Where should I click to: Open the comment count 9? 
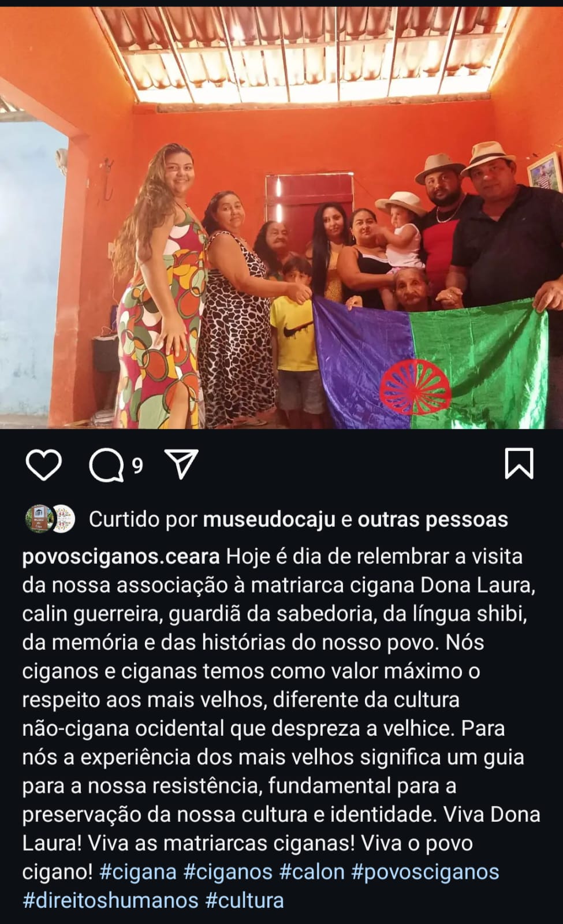tap(137, 466)
